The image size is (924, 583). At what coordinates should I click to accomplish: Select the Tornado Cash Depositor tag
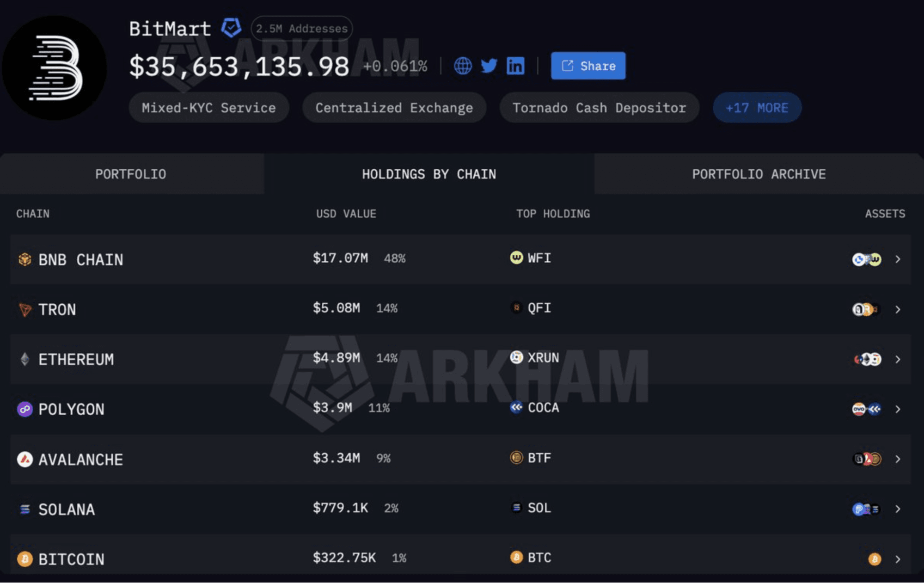(600, 107)
